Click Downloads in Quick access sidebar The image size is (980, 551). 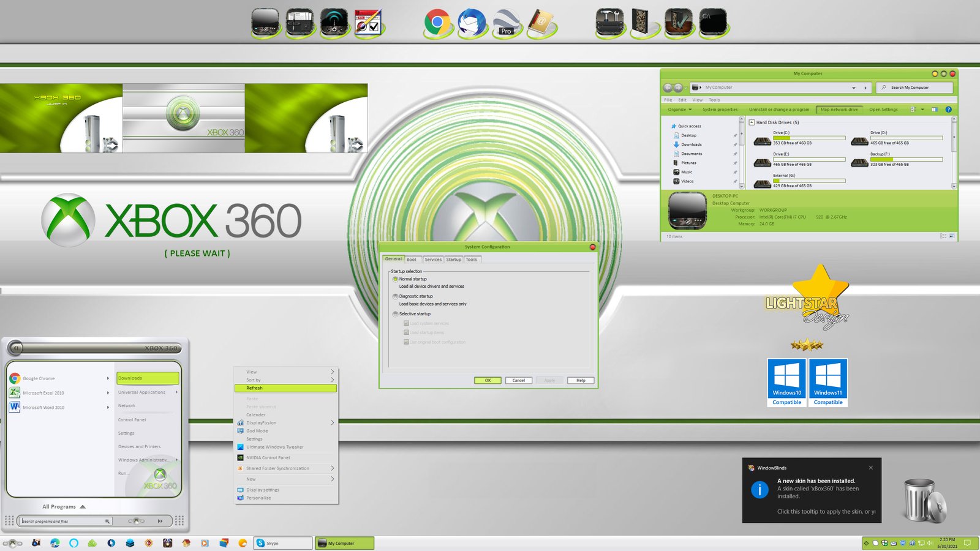[692, 144]
